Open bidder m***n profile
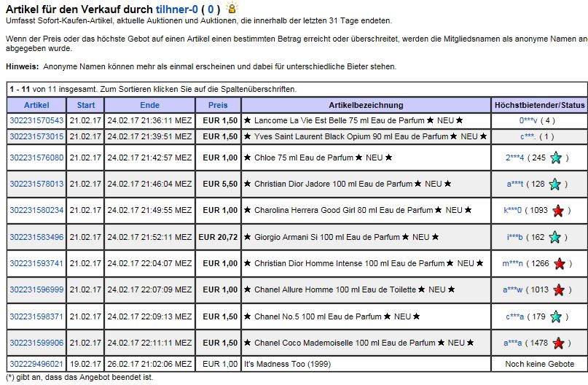The image size is (588, 385). click(x=512, y=263)
